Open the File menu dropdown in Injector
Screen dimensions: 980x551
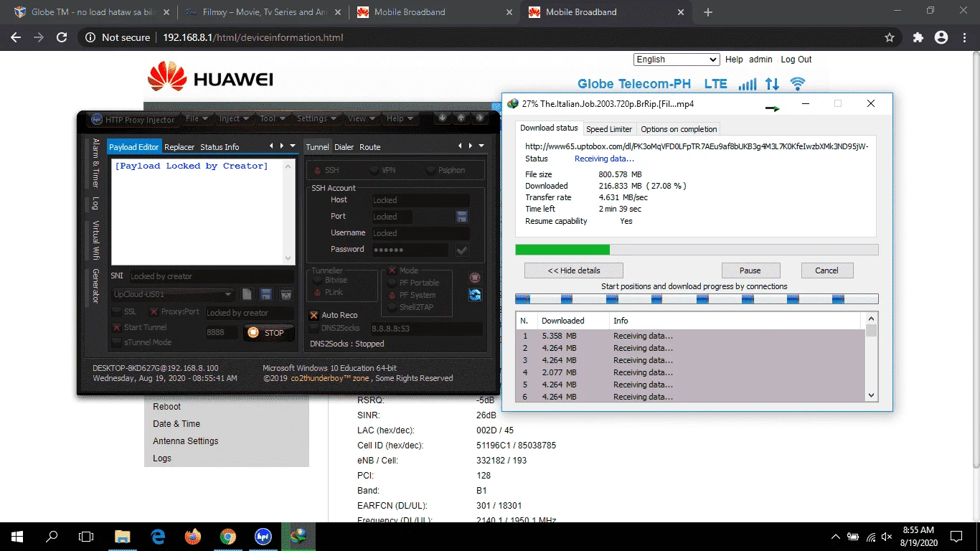(196, 118)
